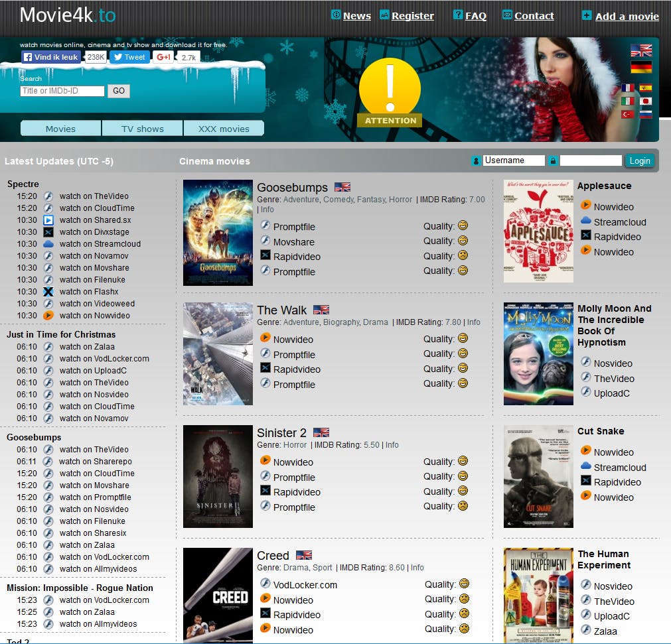Open the Goosebumps movie poster
Viewport: 671px width, 644px height.
pyautogui.click(x=218, y=233)
